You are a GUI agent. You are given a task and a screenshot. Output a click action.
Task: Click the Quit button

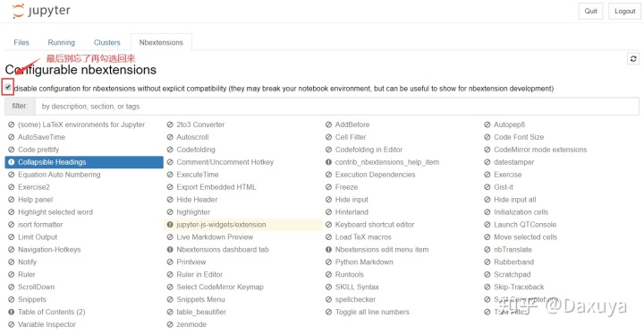[590, 11]
